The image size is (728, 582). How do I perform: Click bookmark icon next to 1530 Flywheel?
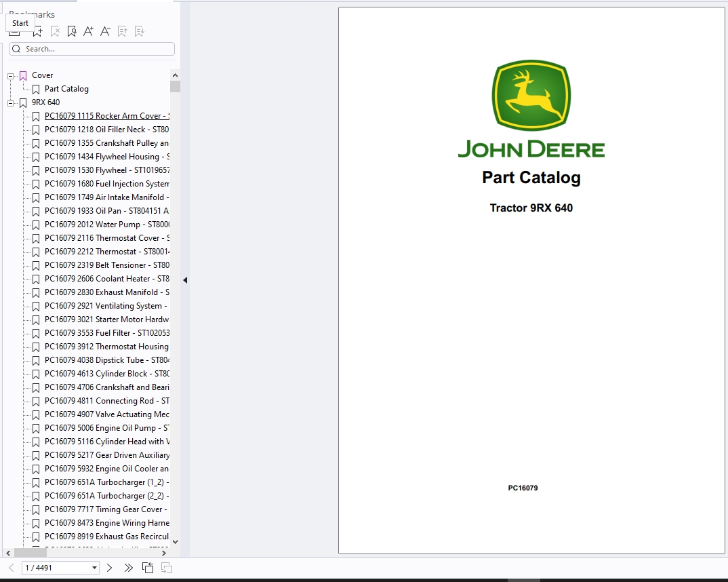36,170
